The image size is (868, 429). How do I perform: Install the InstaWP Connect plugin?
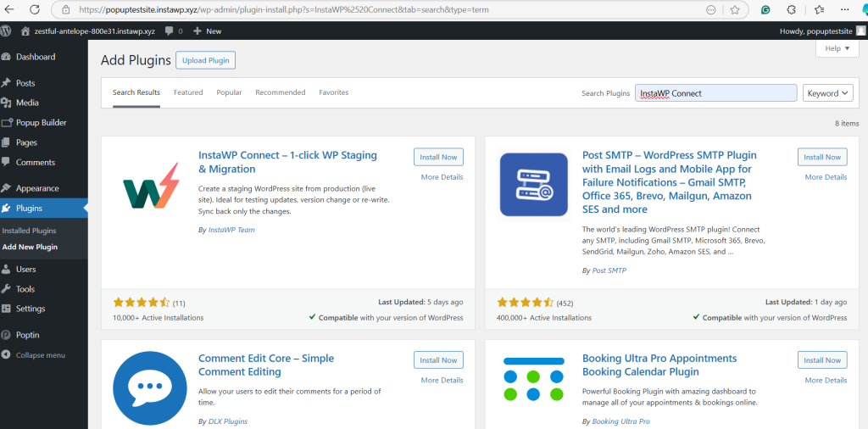click(x=438, y=157)
